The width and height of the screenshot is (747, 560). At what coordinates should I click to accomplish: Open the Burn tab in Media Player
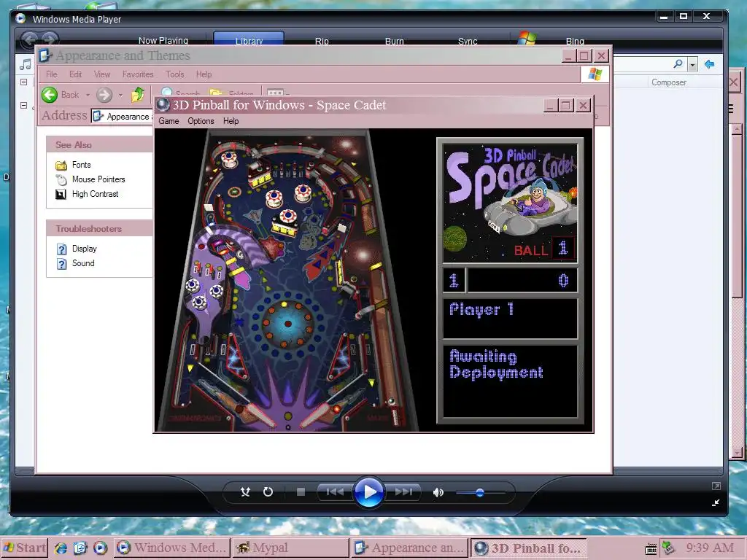tap(395, 41)
